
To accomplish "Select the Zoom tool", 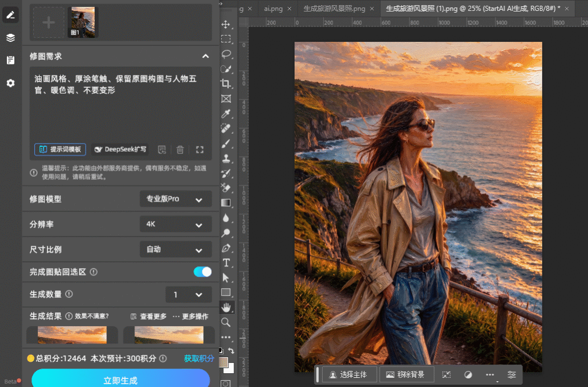I will [226, 322].
